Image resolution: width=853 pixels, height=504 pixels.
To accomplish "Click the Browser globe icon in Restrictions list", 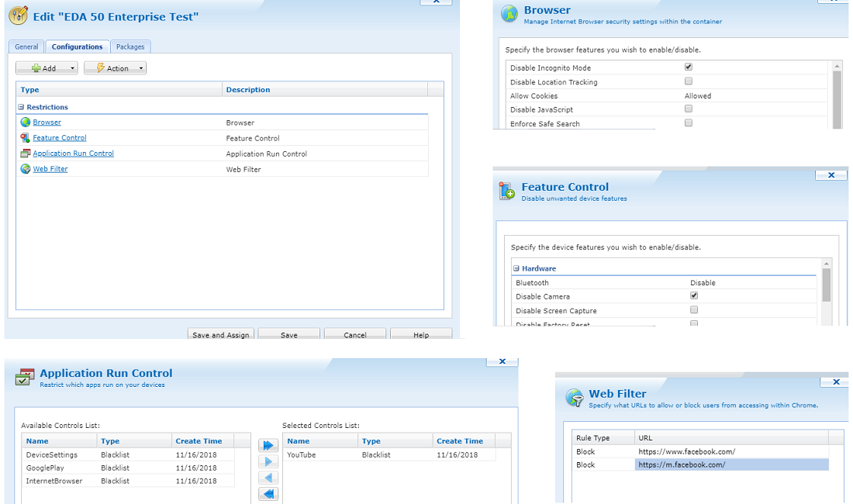I will click(26, 123).
